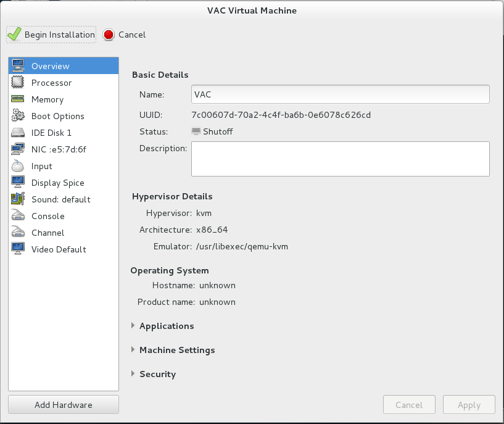Select the Input mouse icon
The image size is (504, 424).
click(x=18, y=166)
